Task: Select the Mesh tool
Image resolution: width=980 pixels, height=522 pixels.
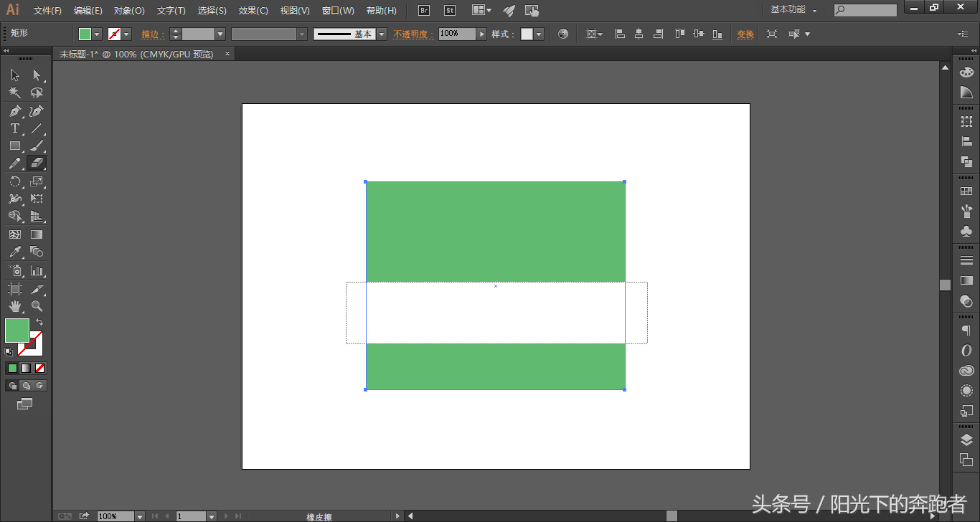Action: (x=15, y=234)
